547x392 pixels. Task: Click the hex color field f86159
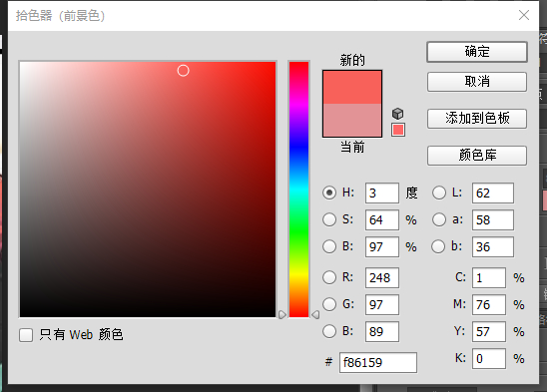pyautogui.click(x=378, y=362)
